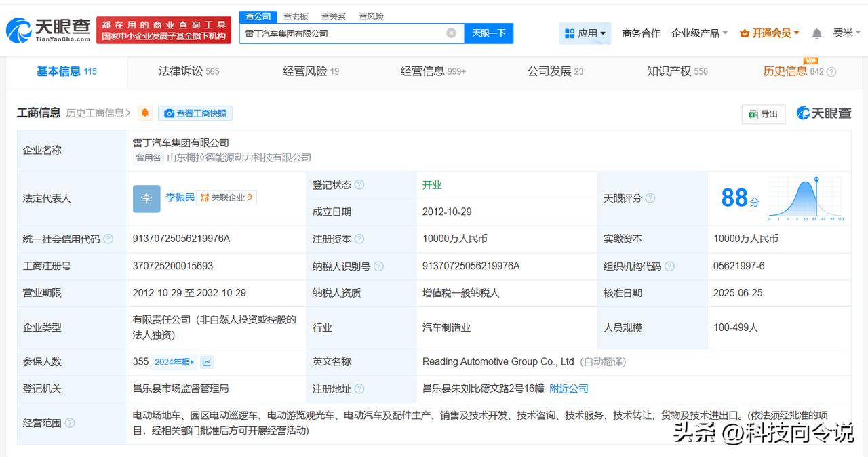Open help icon next to 注册地址
This screenshot has width=868, height=457.
coord(359,389)
